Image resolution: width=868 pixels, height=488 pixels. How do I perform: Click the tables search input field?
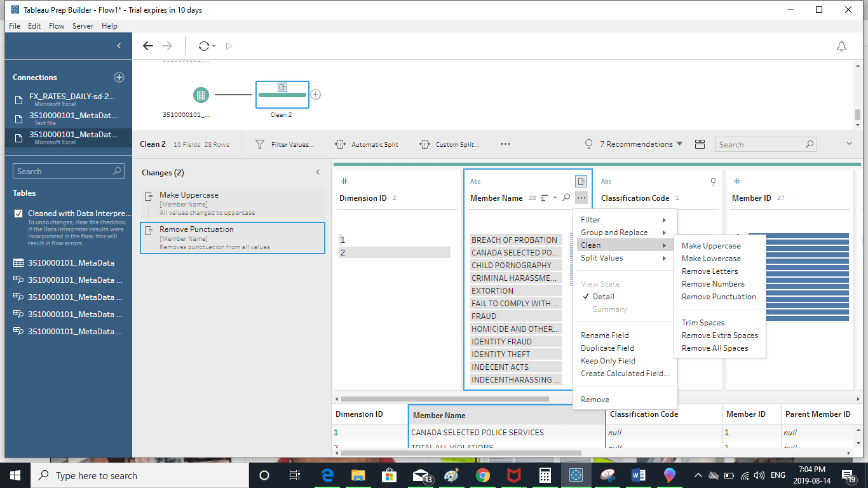[69, 171]
